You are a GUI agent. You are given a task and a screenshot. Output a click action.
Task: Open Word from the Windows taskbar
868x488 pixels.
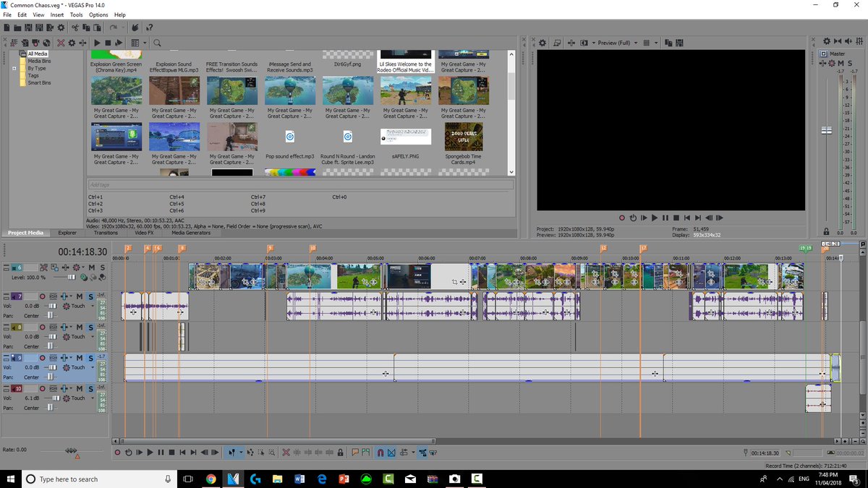(x=299, y=479)
